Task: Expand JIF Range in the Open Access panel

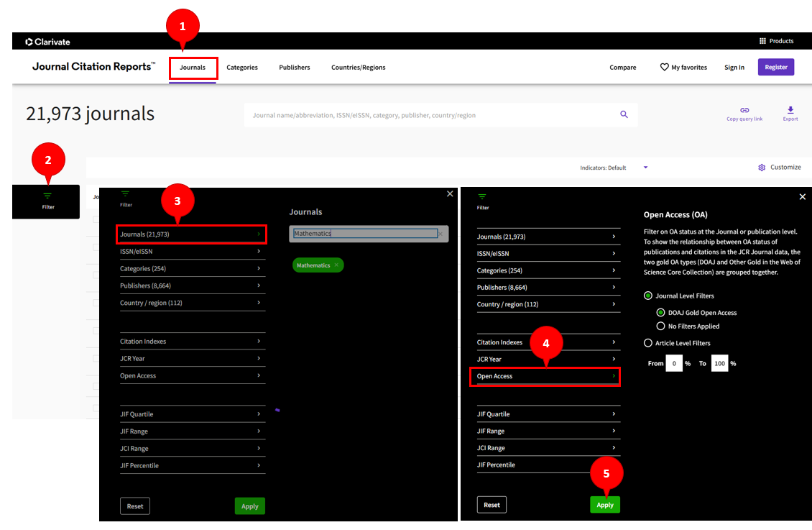Action: [548, 431]
